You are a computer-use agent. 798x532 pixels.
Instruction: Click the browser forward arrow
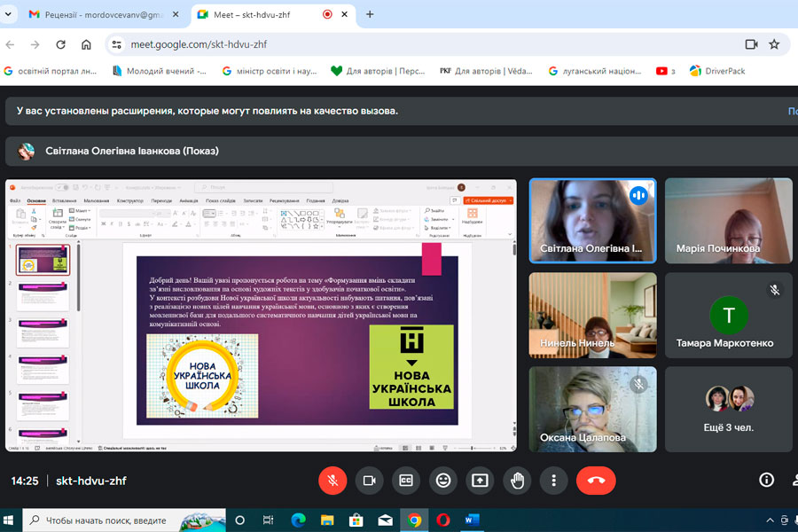[35, 44]
